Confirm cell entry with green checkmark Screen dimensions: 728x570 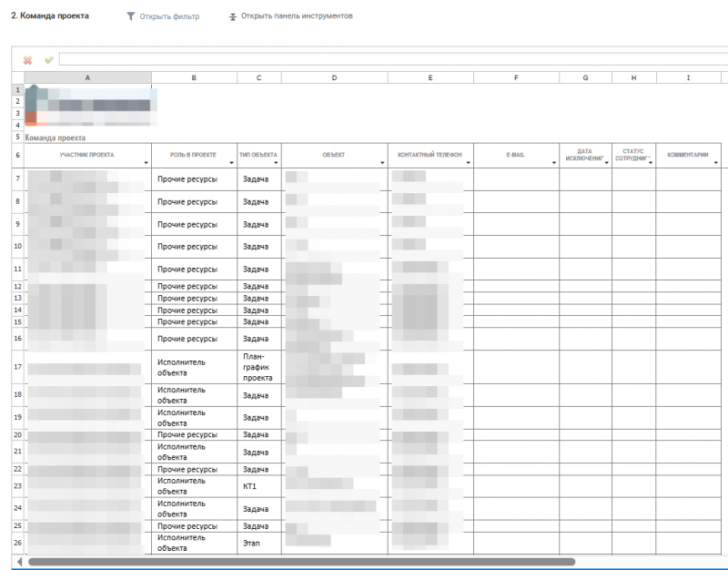click(x=48, y=60)
